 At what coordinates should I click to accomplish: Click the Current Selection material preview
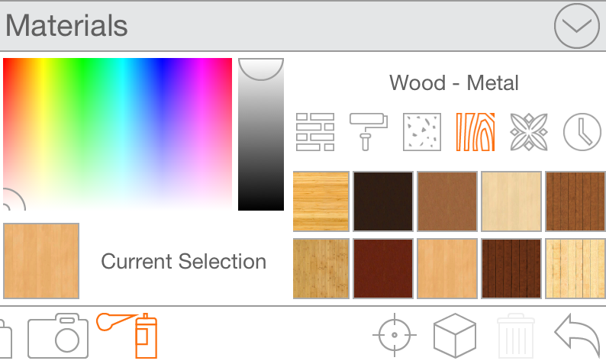(41, 261)
